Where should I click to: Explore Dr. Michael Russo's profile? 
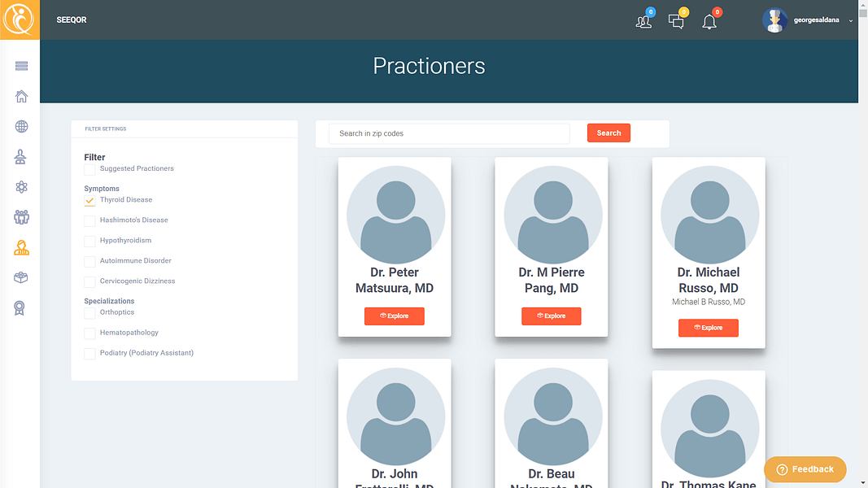(709, 328)
